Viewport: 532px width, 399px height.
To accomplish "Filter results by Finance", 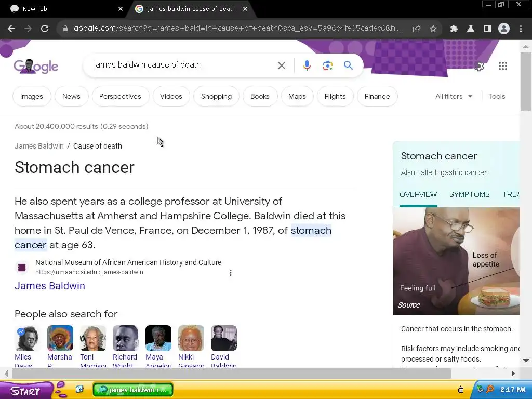I will point(377,96).
